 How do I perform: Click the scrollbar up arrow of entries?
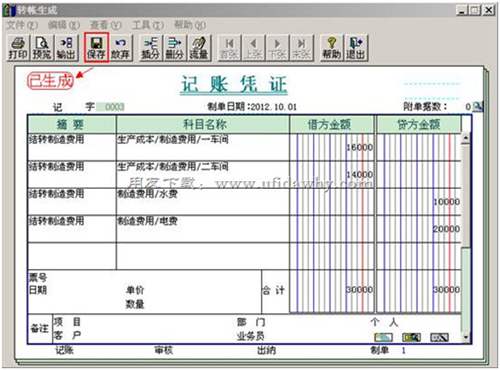[x=466, y=137]
